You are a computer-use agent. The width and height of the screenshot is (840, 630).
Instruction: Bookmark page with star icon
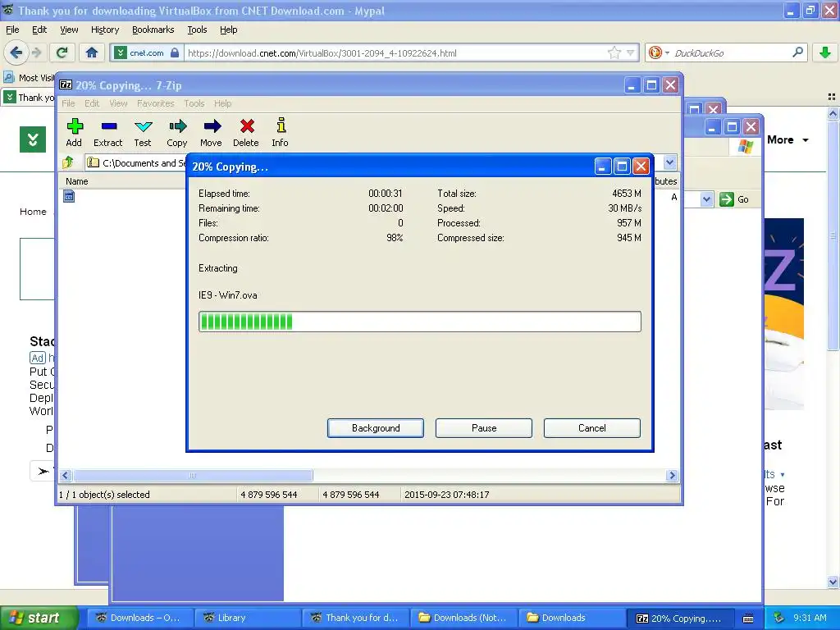614,52
